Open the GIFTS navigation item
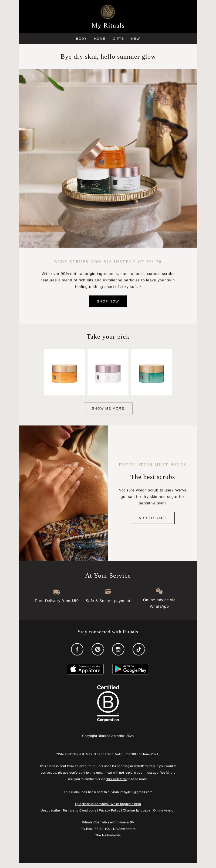The width and height of the screenshot is (216, 868). pyautogui.click(x=118, y=39)
